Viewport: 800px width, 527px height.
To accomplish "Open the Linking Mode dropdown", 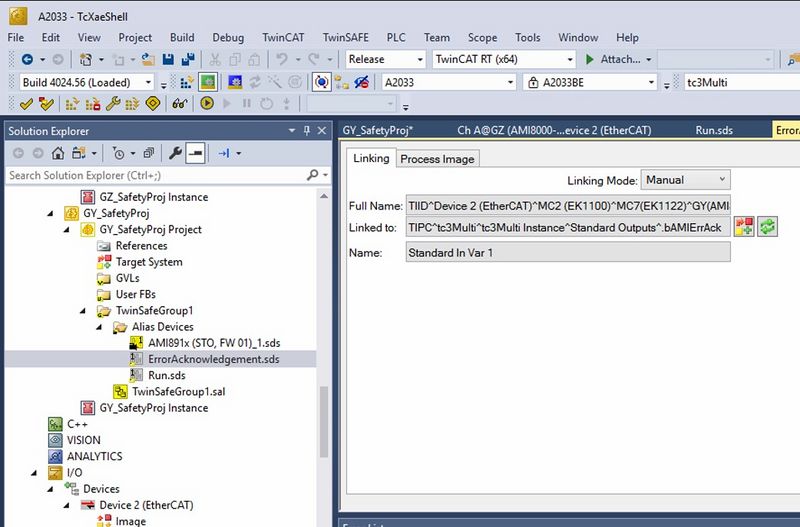I will (685, 180).
